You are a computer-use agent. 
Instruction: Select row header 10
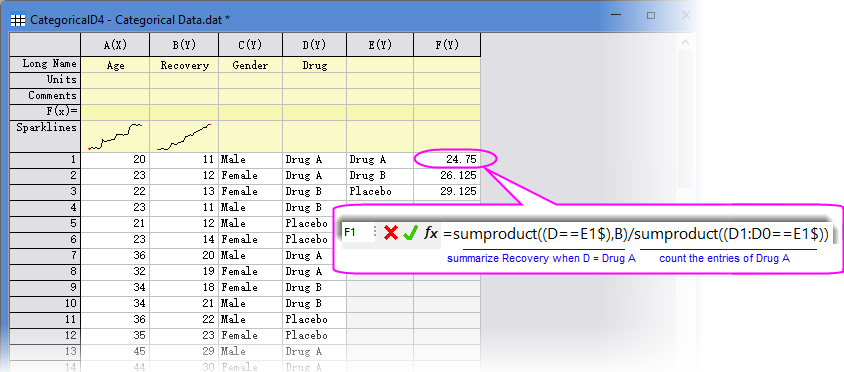tap(45, 304)
